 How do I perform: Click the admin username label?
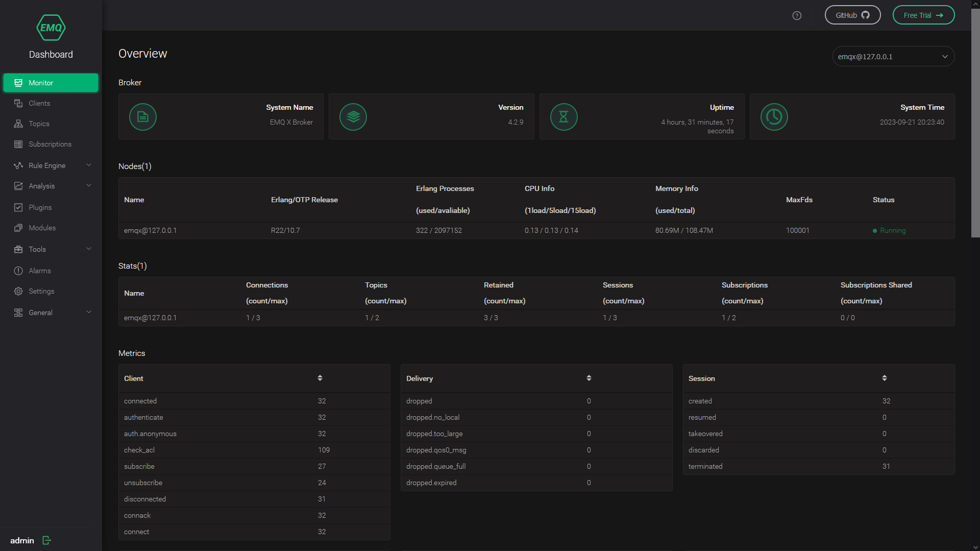click(x=22, y=540)
